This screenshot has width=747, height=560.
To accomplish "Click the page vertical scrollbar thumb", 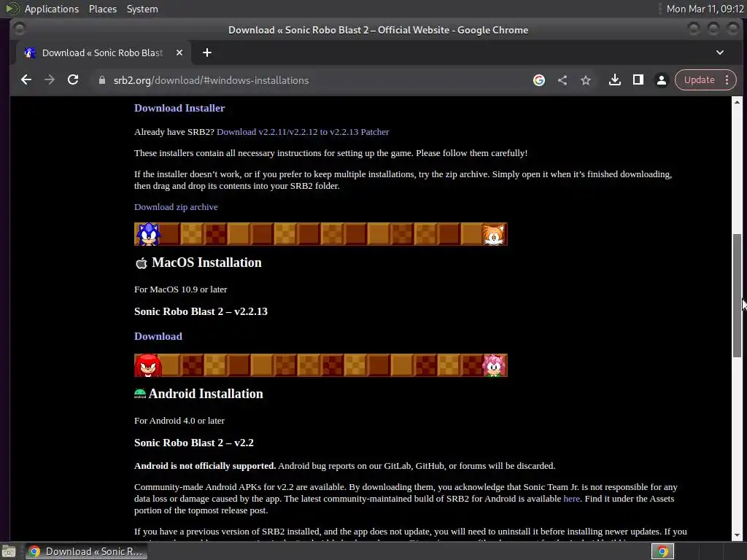I will tap(737, 295).
